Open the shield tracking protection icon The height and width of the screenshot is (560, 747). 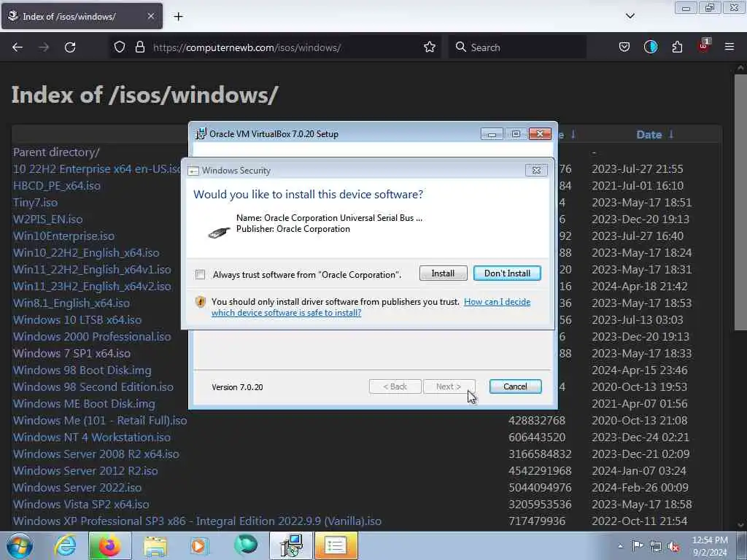(x=120, y=47)
